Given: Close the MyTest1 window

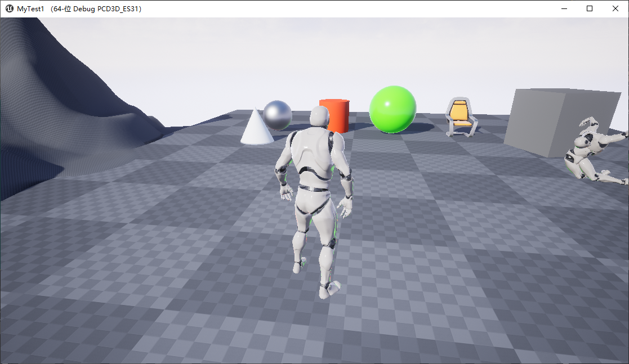Looking at the screenshot, I should coord(615,8).
